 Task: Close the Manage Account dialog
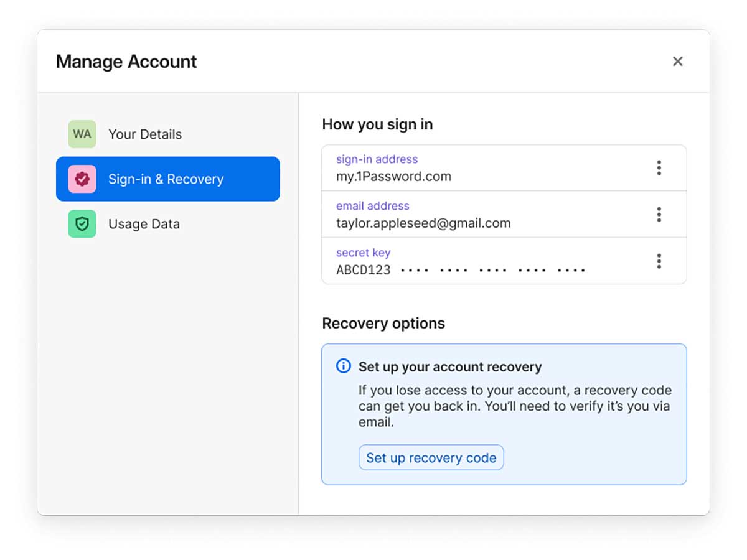coord(678,61)
